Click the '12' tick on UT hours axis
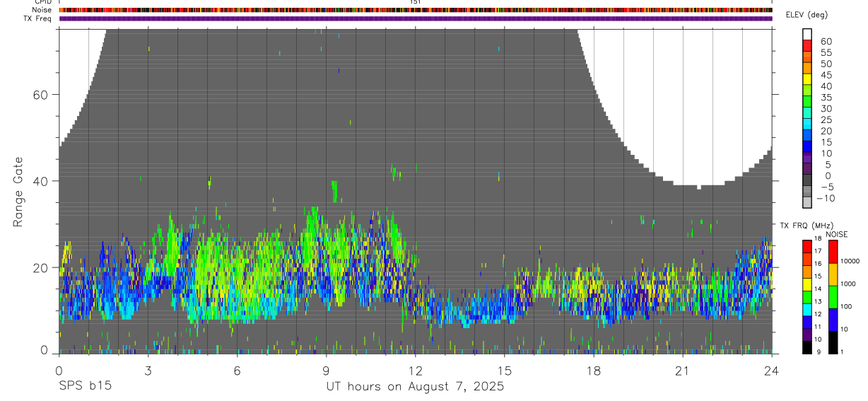 click(415, 370)
